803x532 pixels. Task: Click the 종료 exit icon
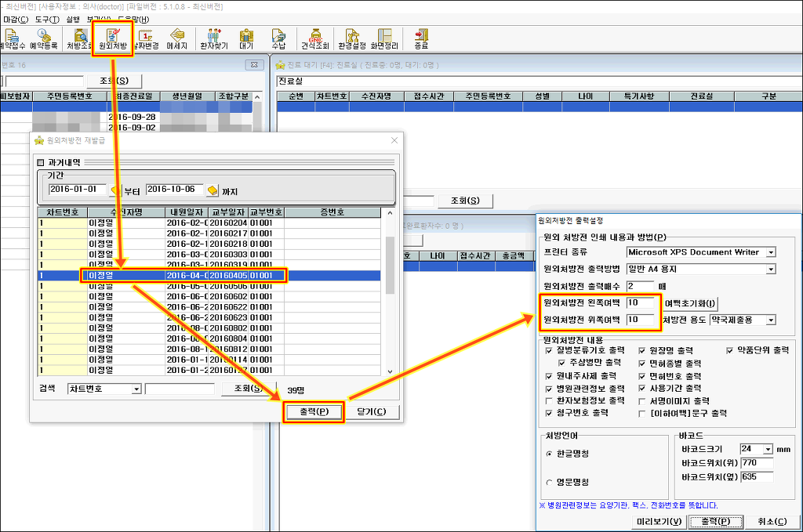421,38
